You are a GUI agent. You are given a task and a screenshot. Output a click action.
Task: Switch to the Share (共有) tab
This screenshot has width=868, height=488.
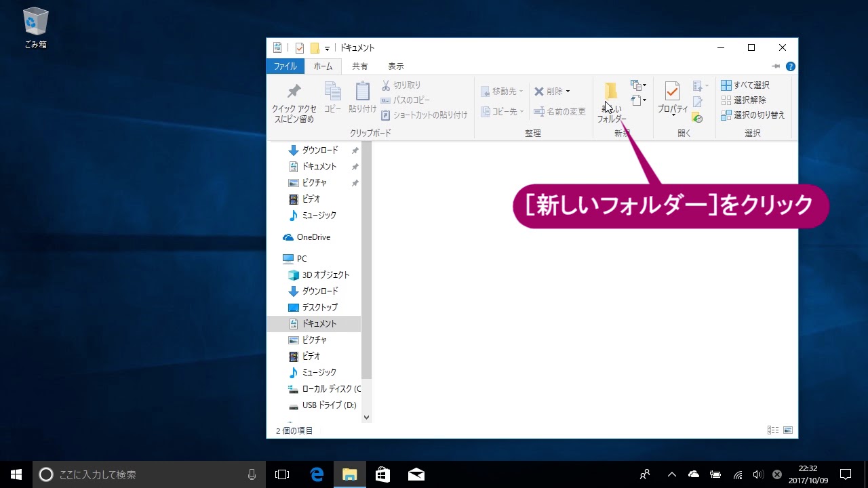pyautogui.click(x=360, y=66)
